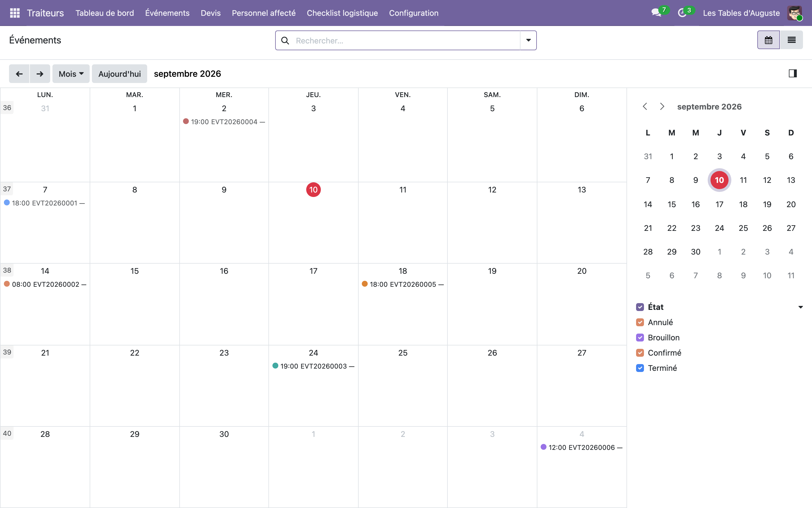Click day 5 in main calendar
Screen dimensions: 812x508
tap(492, 109)
